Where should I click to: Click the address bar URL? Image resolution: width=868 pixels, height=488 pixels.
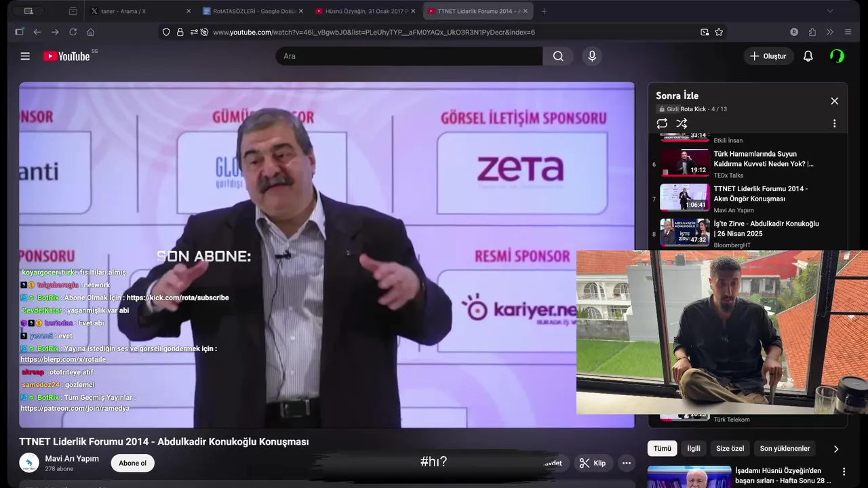pyautogui.click(x=374, y=32)
